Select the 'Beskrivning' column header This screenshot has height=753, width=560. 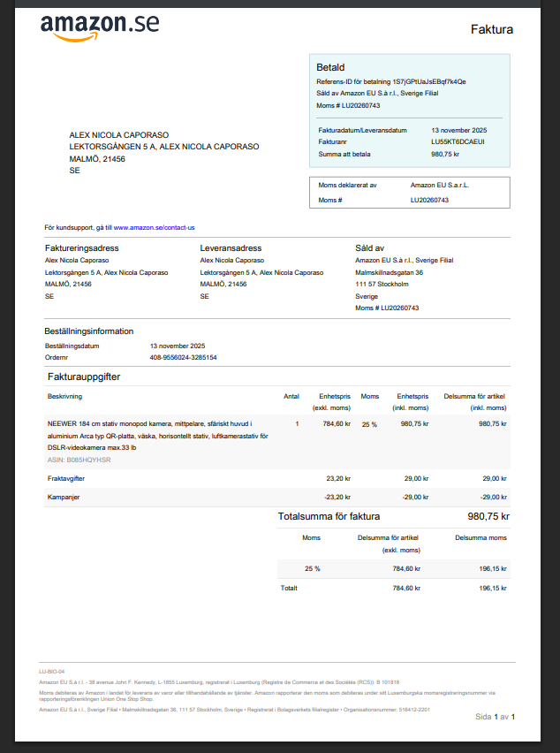(x=64, y=396)
